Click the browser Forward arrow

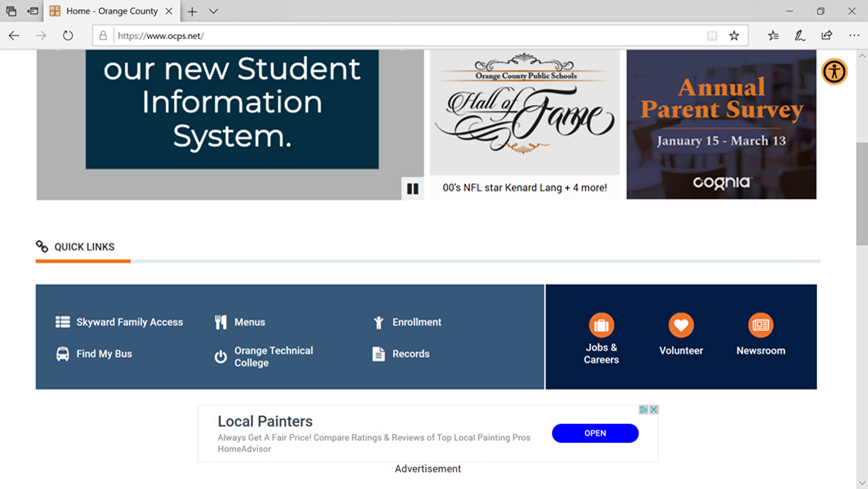pyautogui.click(x=41, y=35)
